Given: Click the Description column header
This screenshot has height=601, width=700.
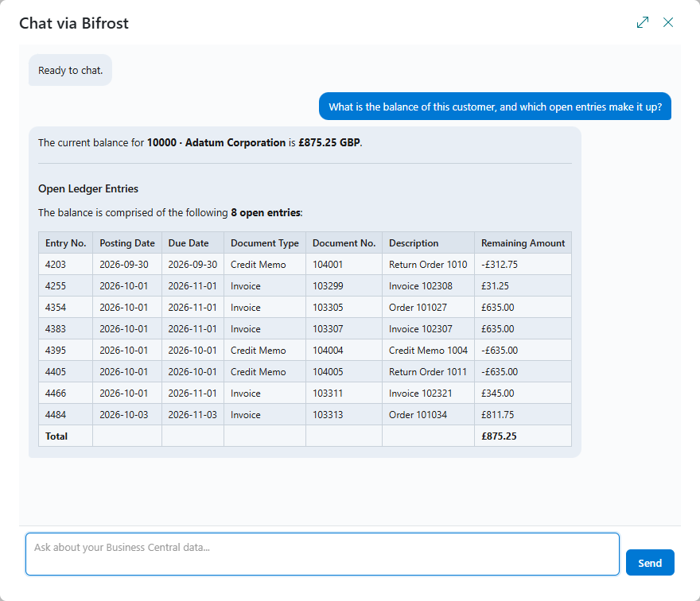Looking at the screenshot, I should [x=428, y=243].
